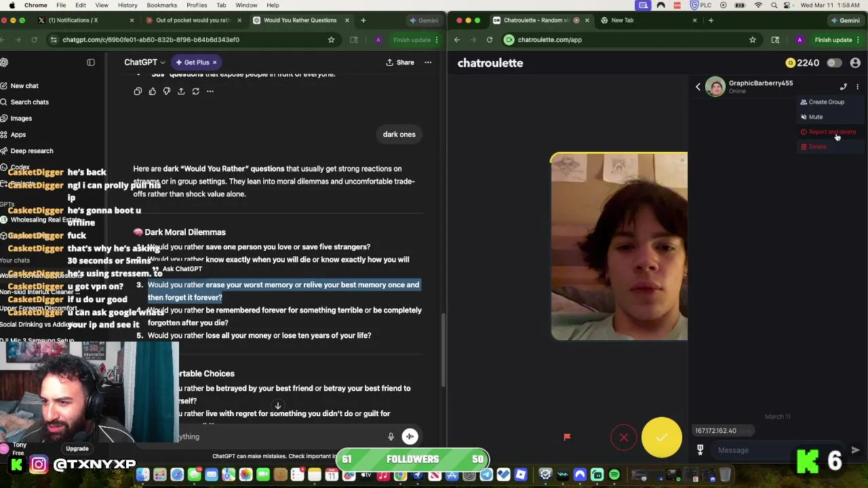Screen dimensions: 868x488
Task: Toggle the Chatroulette dark mode switch
Action: click(x=834, y=63)
